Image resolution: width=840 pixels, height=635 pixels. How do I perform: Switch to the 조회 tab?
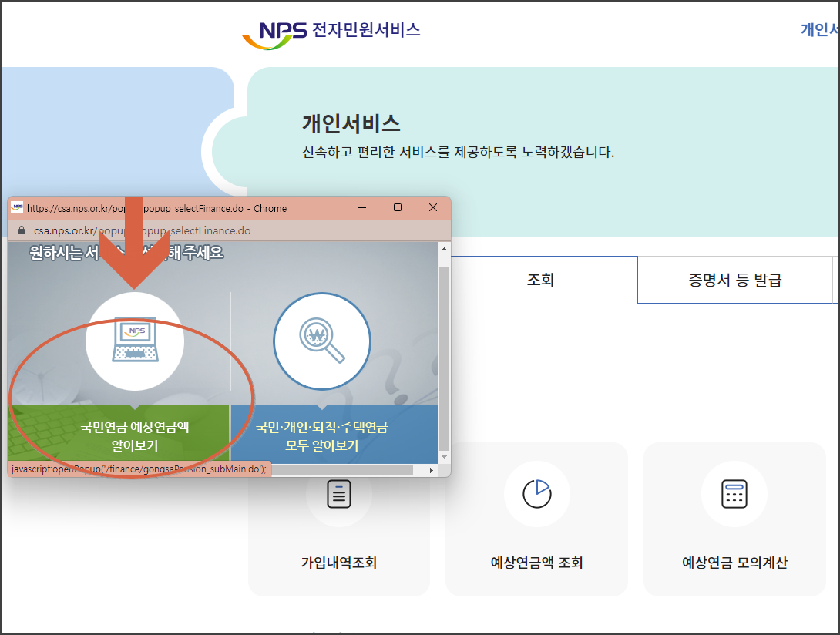click(x=540, y=279)
